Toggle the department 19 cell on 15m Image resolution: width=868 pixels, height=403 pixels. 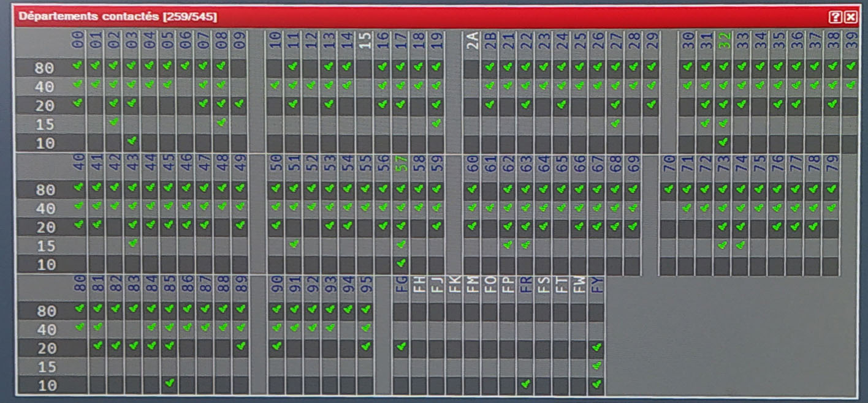(x=436, y=123)
